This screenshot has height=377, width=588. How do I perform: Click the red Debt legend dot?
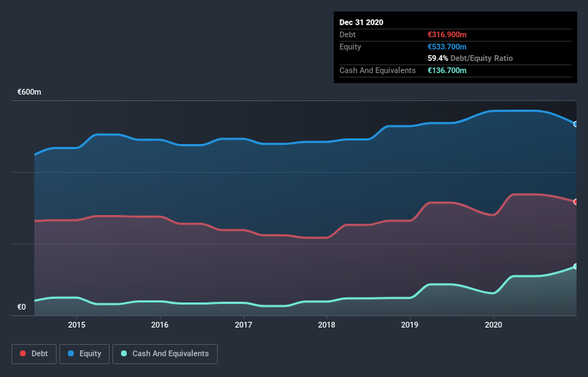click(23, 353)
